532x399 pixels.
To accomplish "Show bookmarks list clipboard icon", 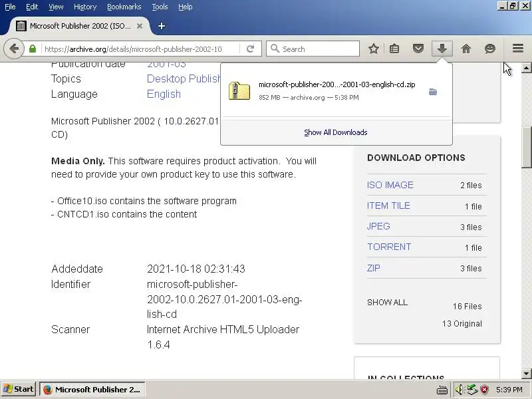I will click(394, 49).
